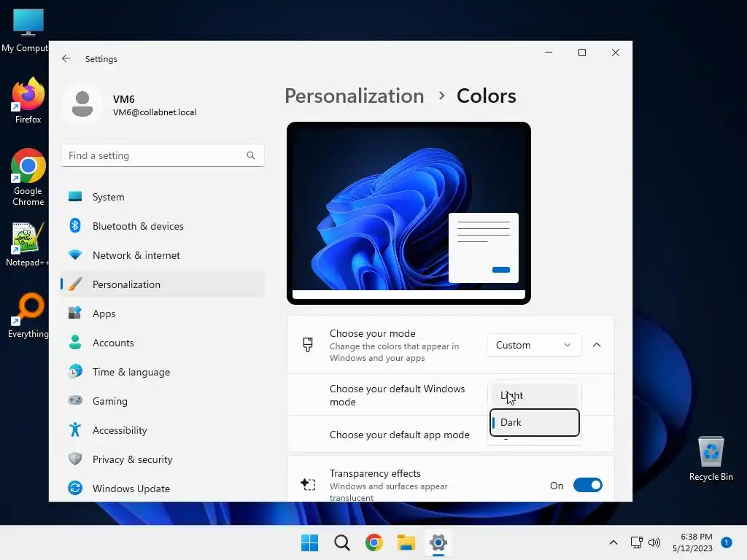
Task: Click the Find a setting search box
Action: pos(163,155)
